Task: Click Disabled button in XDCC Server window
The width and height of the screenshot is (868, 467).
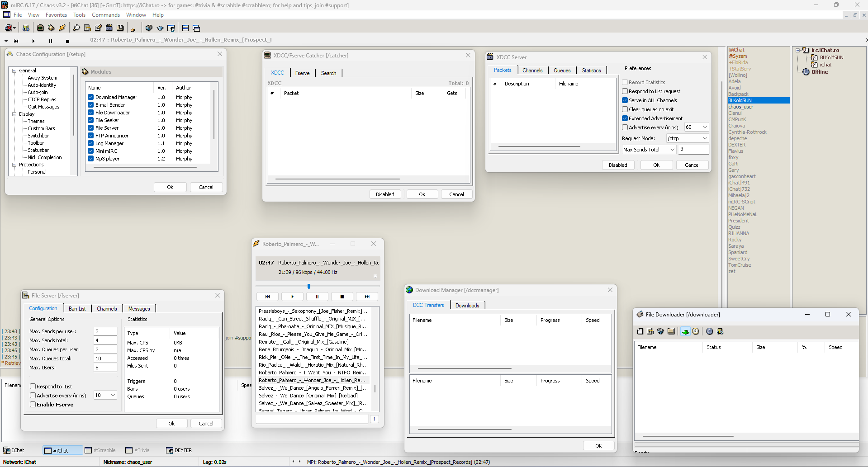Action: click(618, 165)
